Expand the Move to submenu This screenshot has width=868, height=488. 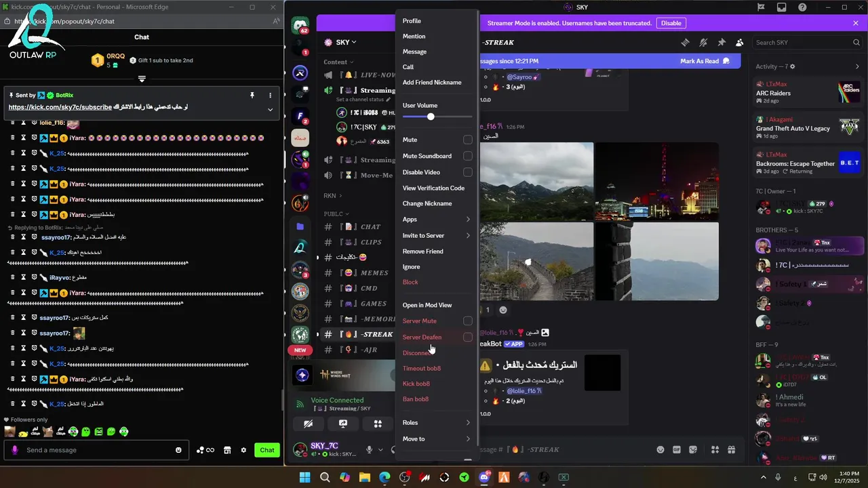click(437, 439)
